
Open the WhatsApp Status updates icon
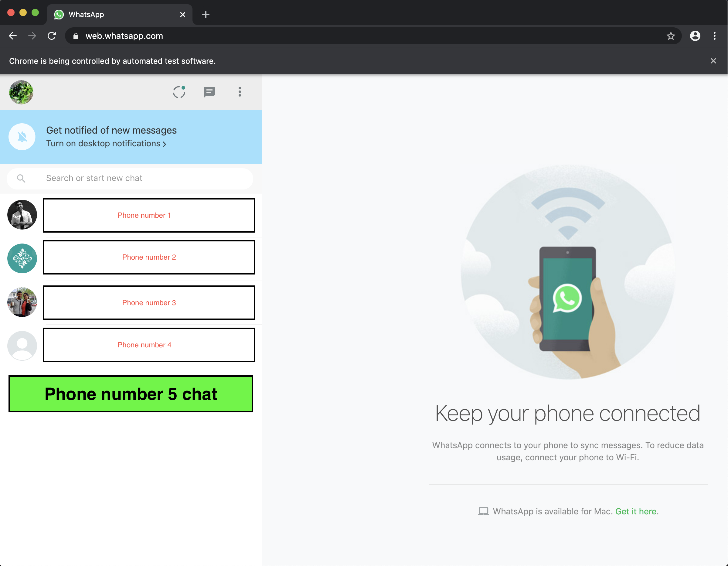179,92
